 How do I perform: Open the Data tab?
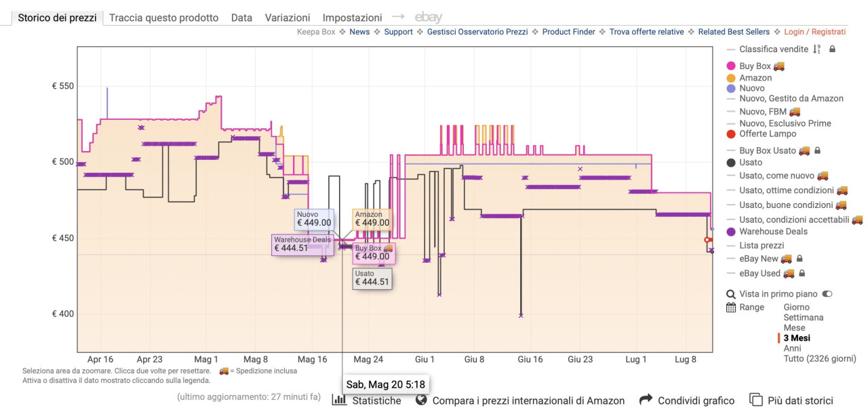click(241, 18)
